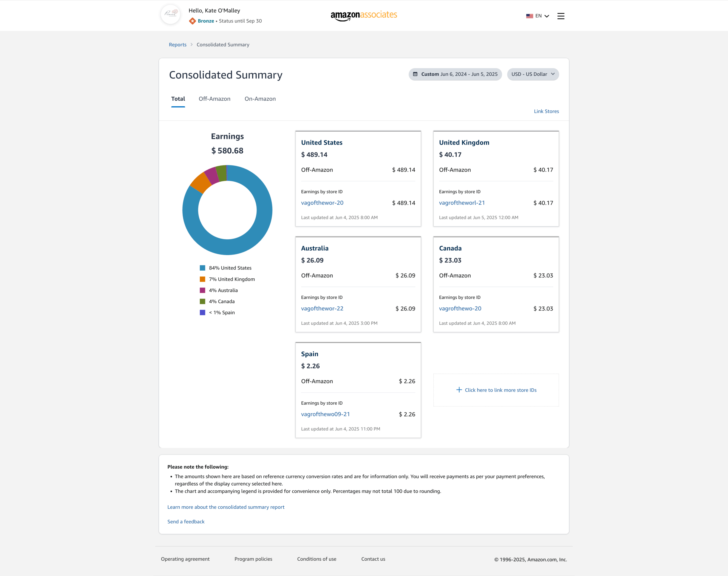This screenshot has width=728, height=576.
Task: Switch to the On-Amazon tab
Action: [260, 99]
